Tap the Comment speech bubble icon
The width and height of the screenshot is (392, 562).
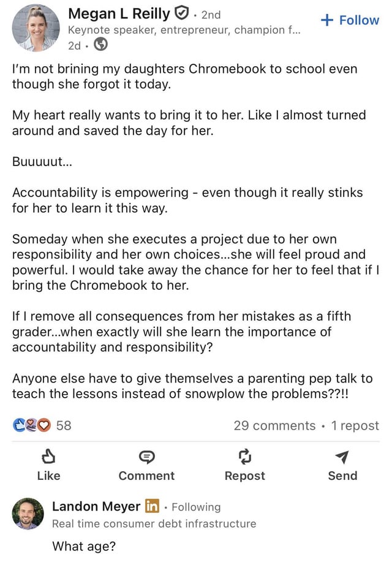point(146,457)
